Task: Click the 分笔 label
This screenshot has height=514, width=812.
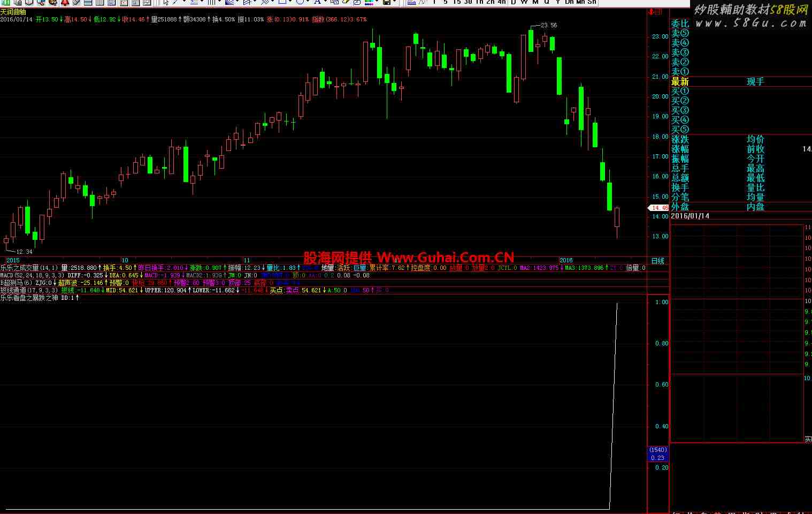Action: pyautogui.click(x=680, y=197)
